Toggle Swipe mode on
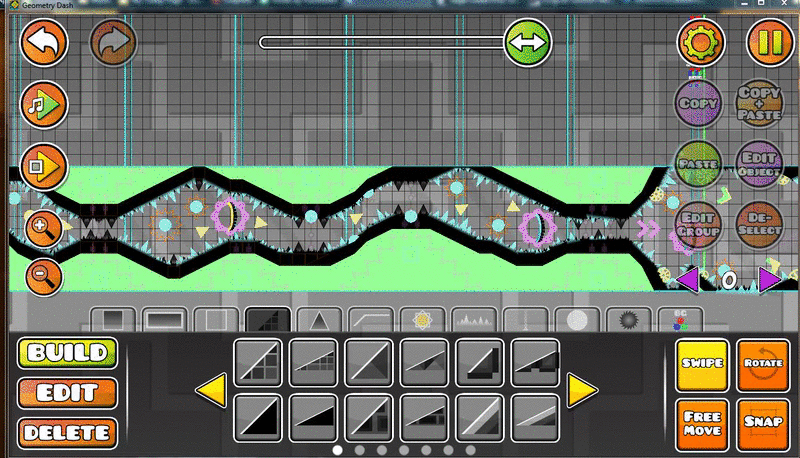Image resolution: width=800 pixels, height=458 pixels. click(x=702, y=365)
